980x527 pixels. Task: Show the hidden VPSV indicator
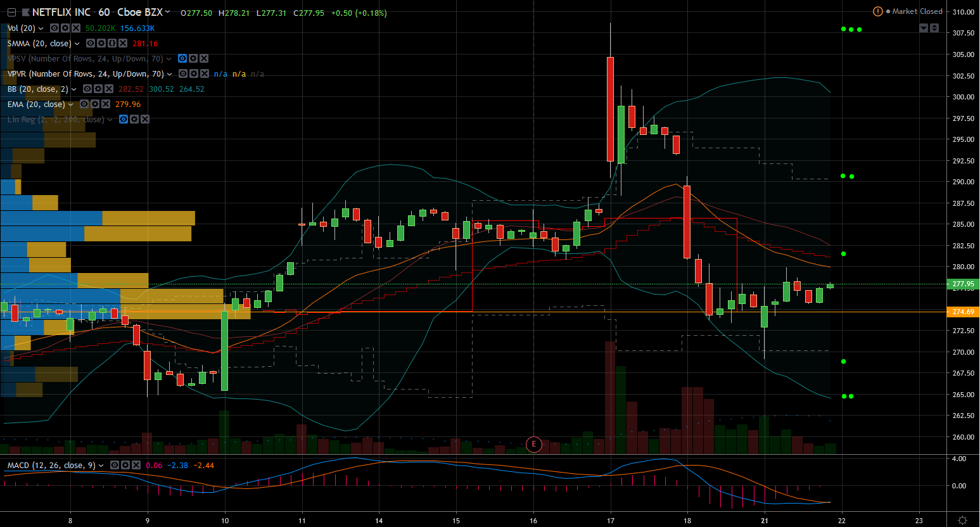tap(182, 59)
